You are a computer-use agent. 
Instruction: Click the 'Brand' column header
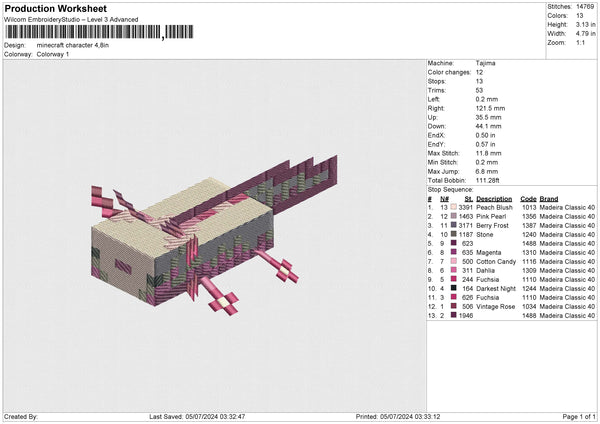(549, 199)
